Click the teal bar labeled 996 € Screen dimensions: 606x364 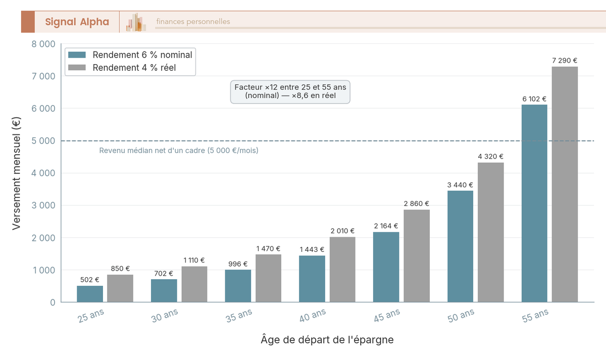(x=238, y=286)
